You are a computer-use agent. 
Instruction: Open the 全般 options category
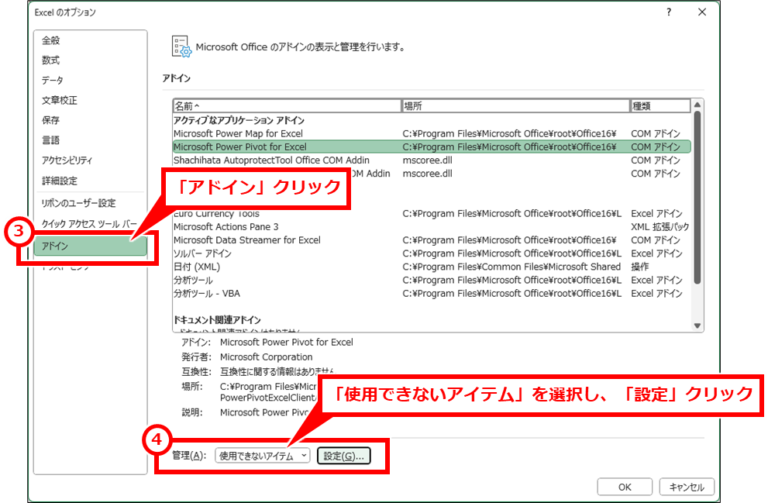(90, 40)
